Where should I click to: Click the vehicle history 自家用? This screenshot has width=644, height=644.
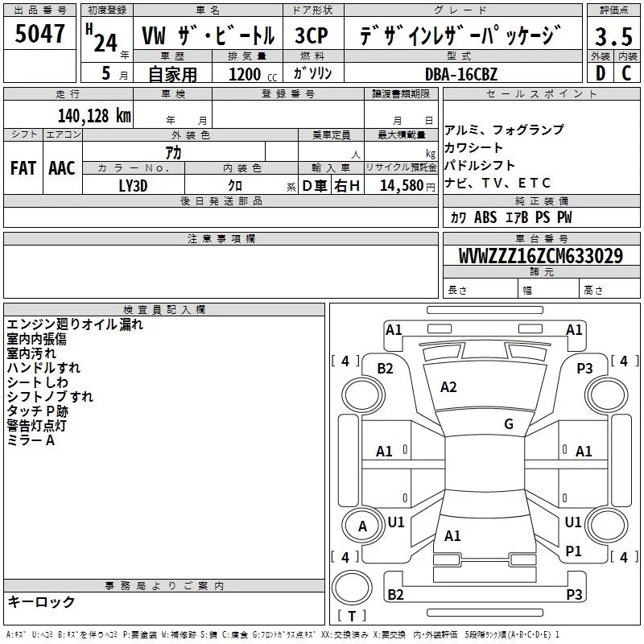pyautogui.click(x=172, y=74)
